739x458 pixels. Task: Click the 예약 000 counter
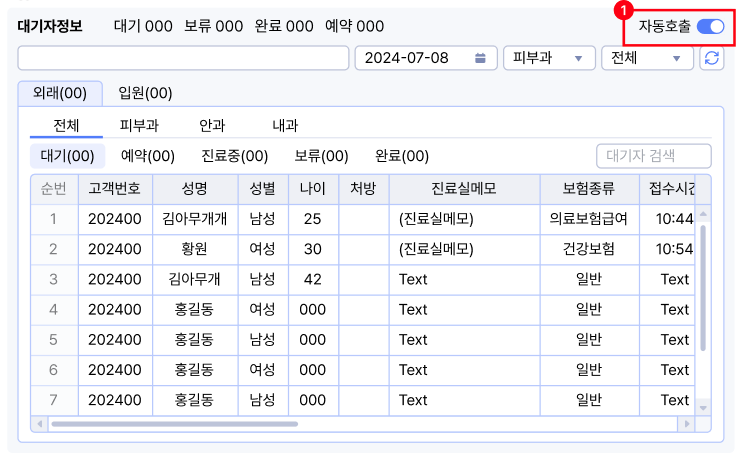click(354, 26)
